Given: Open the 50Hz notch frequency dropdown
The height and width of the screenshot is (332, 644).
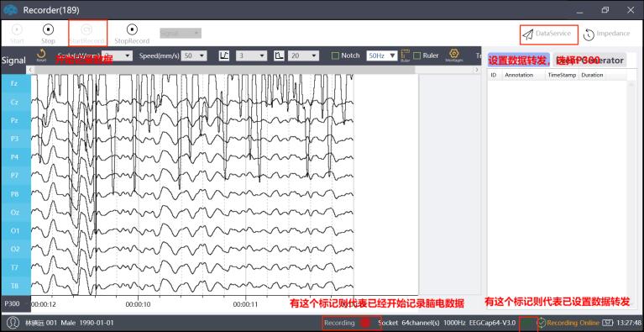Looking at the screenshot, I should [x=382, y=55].
